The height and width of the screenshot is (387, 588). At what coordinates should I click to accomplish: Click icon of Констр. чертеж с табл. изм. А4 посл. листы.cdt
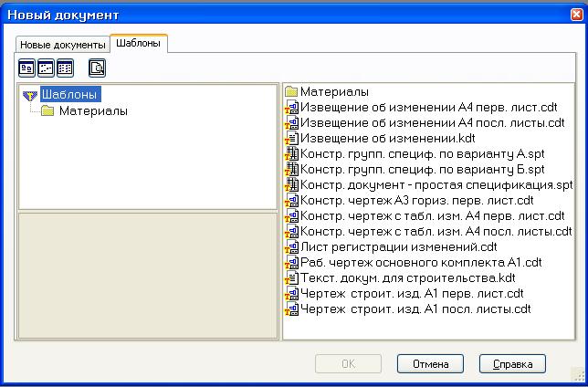[x=291, y=231]
